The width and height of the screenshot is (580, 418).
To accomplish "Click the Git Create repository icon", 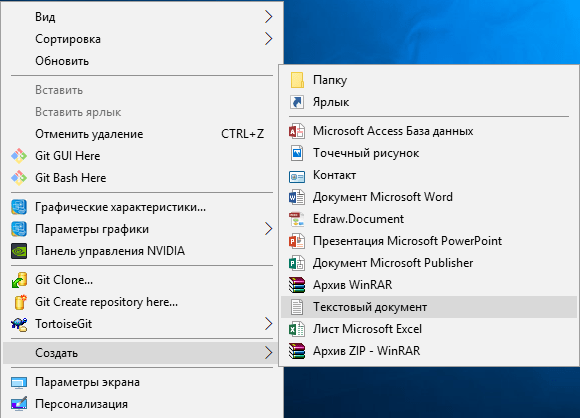I will pos(20,302).
